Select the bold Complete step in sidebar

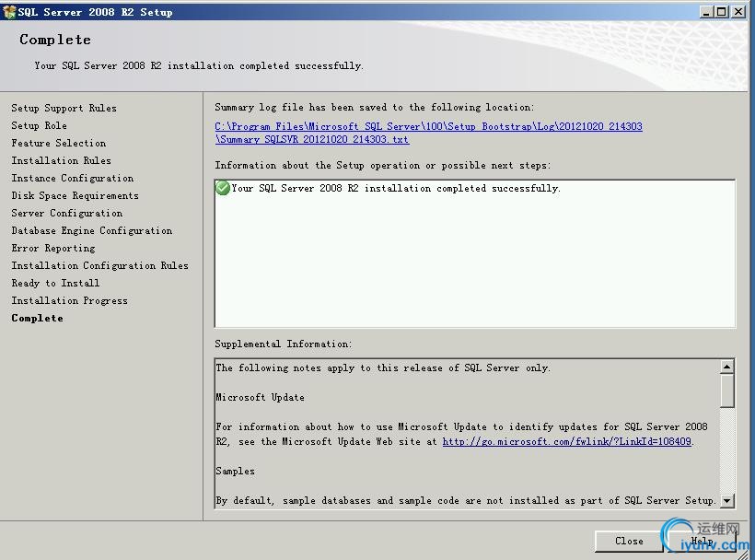(37, 318)
